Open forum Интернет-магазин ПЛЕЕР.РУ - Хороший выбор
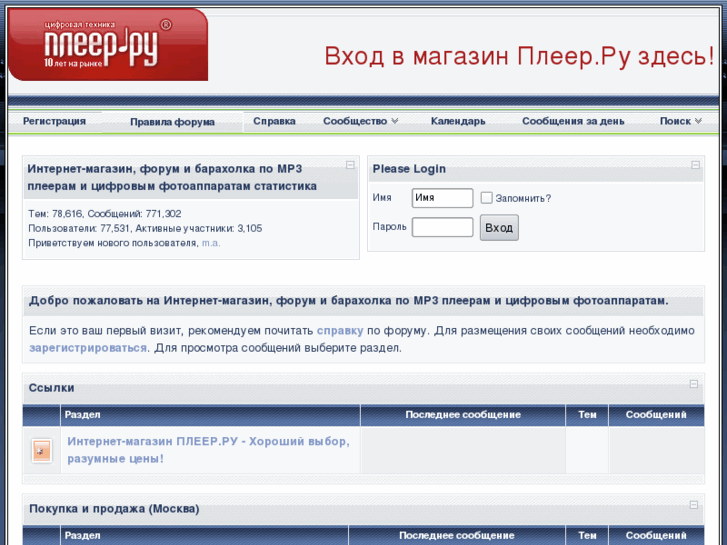The image size is (727, 545). (x=208, y=450)
